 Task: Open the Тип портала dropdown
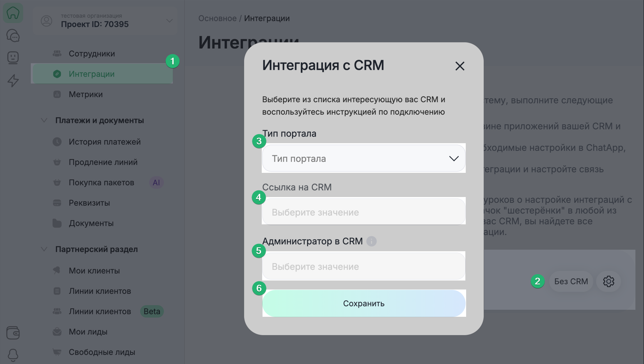[364, 158]
